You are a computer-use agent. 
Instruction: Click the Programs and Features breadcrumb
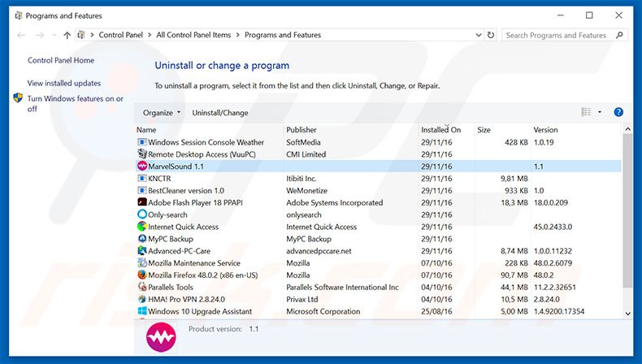coord(283,35)
